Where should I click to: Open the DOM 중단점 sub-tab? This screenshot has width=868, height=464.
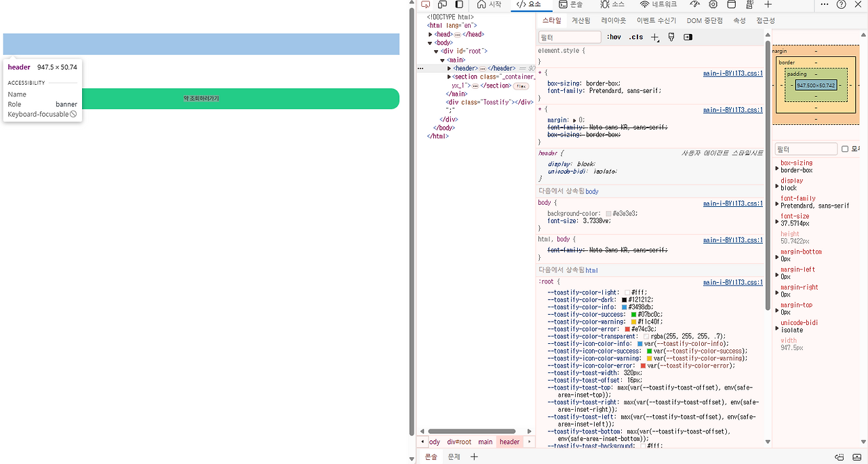[x=705, y=21]
